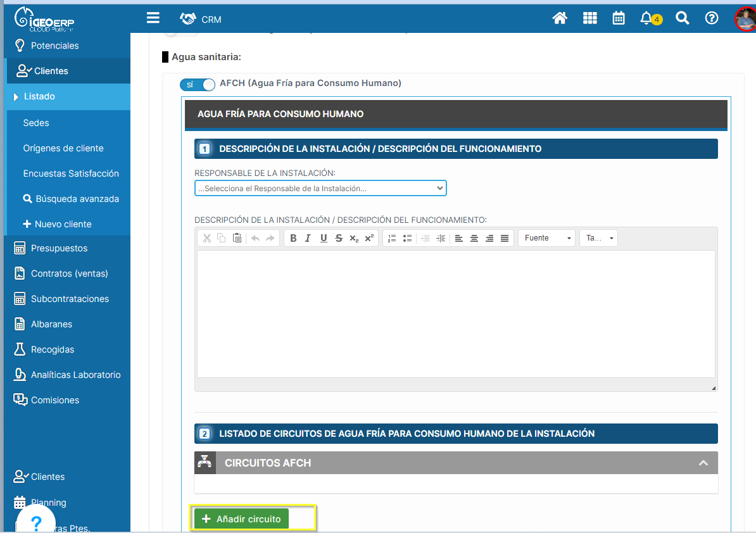The height and width of the screenshot is (533, 756).
Task: Toggle italic formatting in editor
Action: [x=308, y=238]
